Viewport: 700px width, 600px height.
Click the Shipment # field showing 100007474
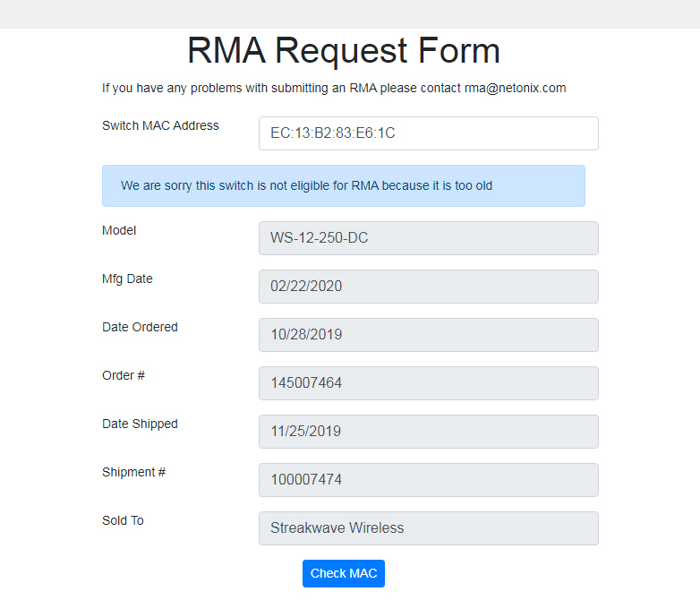[x=428, y=480]
